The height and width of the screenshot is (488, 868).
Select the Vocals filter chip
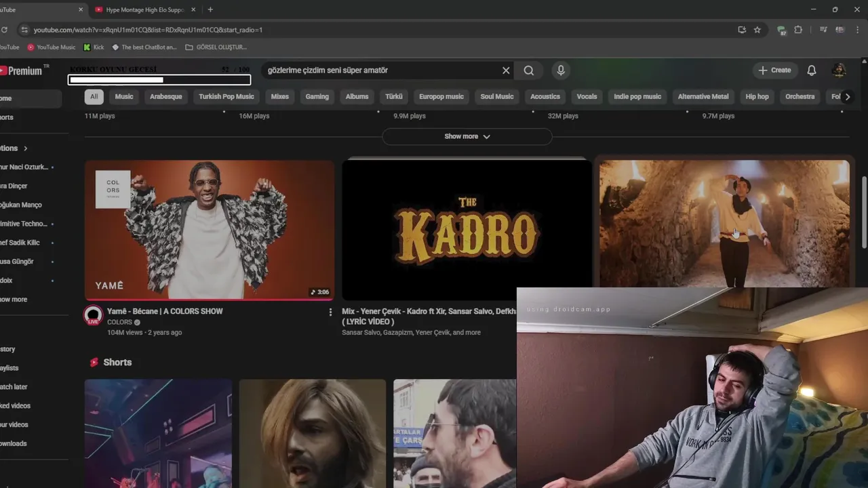click(587, 97)
